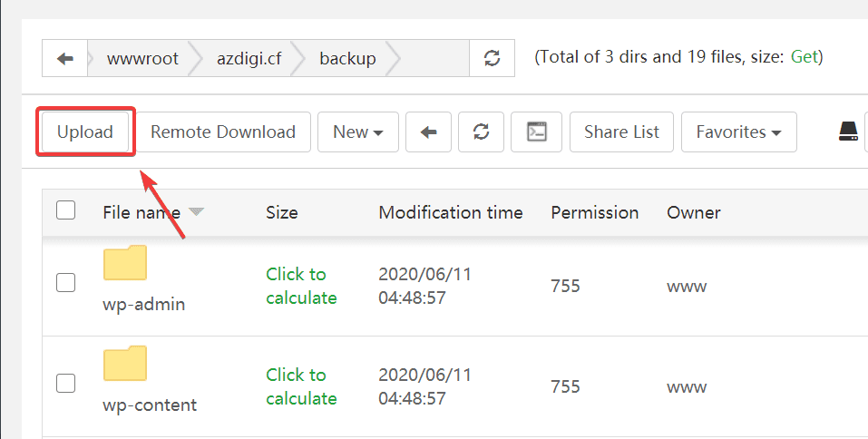868x439 pixels.
Task: Click the disk drive icon
Action: coord(847,132)
